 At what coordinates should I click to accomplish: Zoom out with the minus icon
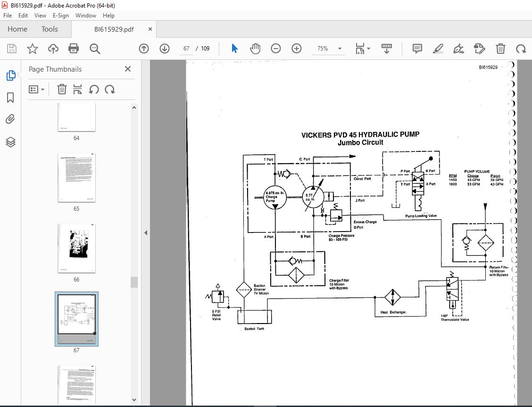coord(276,49)
